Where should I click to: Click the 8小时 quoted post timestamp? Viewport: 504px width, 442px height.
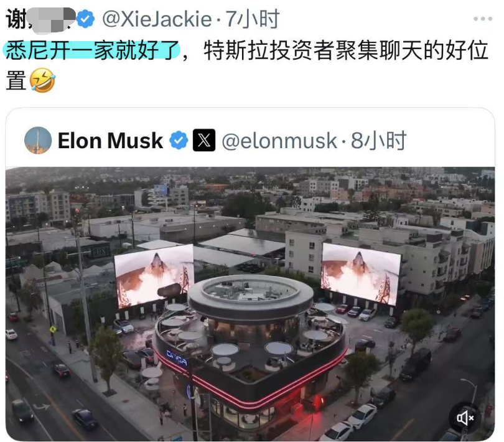[x=379, y=141]
